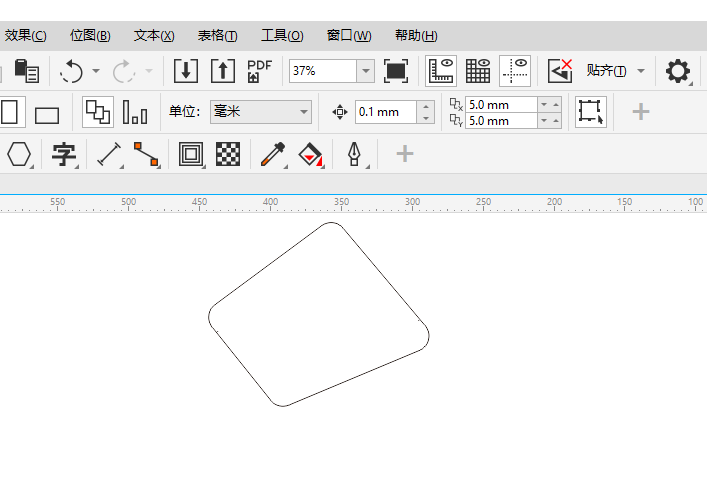Image resolution: width=707 pixels, height=485 pixels.
Task: Decrease nudge distance with down spinner
Action: click(x=426, y=118)
